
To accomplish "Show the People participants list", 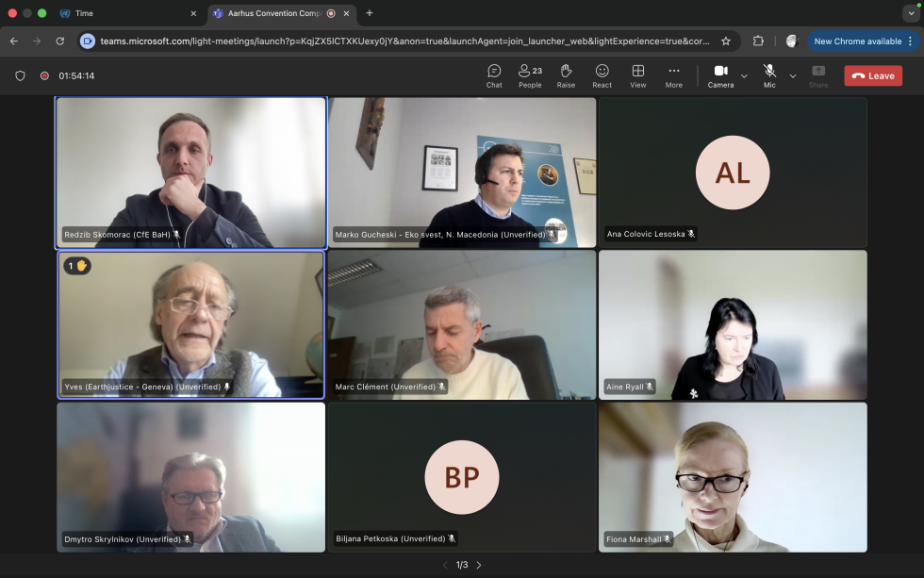I will [x=530, y=75].
